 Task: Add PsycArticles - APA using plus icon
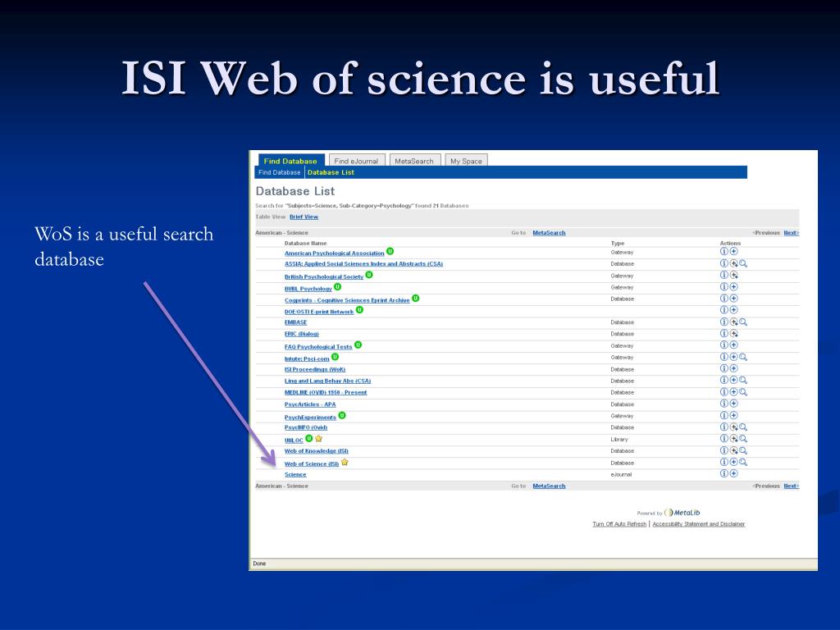734,404
